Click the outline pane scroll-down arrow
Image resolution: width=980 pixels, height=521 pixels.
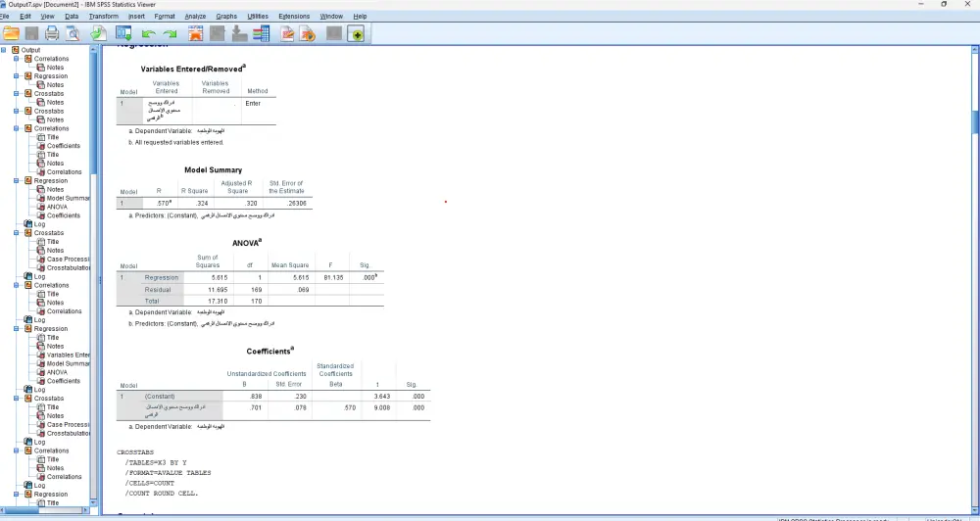94,502
